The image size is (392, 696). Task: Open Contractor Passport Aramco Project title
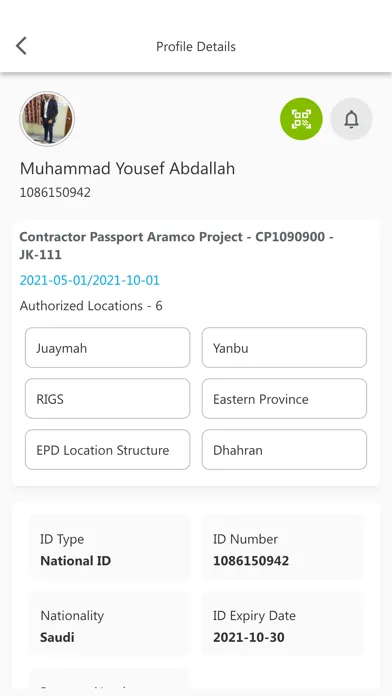click(177, 245)
